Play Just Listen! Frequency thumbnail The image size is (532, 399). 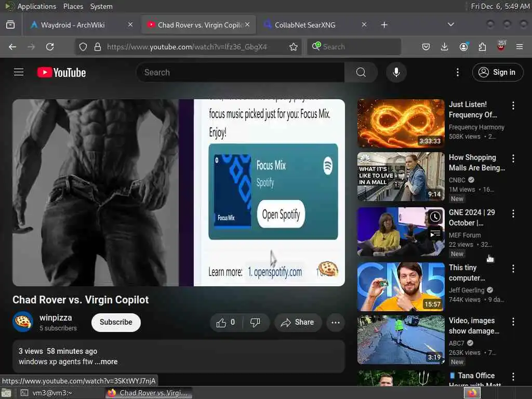tap(401, 124)
